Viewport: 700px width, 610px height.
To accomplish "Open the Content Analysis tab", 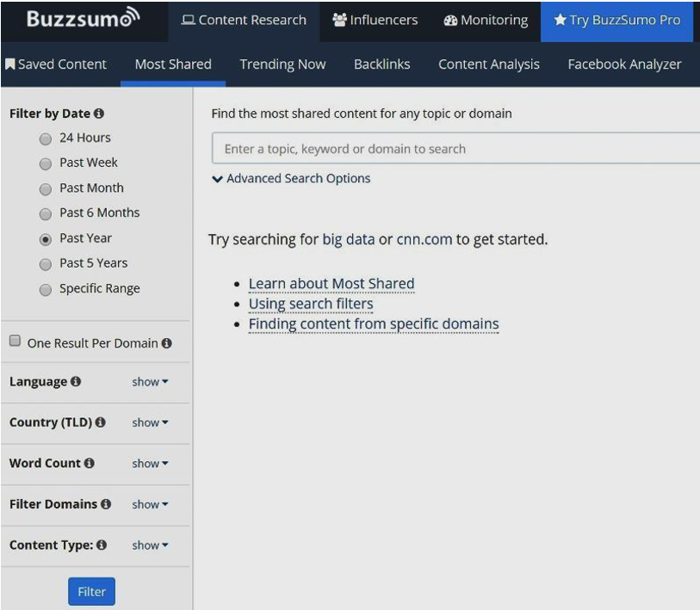I will 489,65.
